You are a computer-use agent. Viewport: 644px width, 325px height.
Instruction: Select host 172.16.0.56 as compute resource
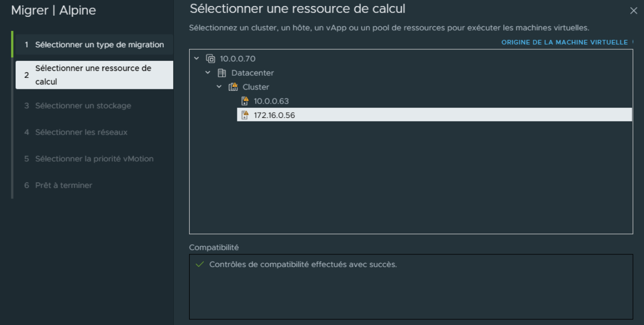274,115
